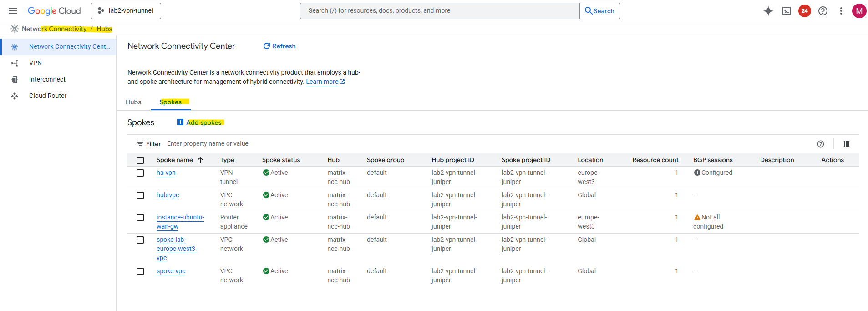Open the spoke-vpc link

pyautogui.click(x=171, y=271)
